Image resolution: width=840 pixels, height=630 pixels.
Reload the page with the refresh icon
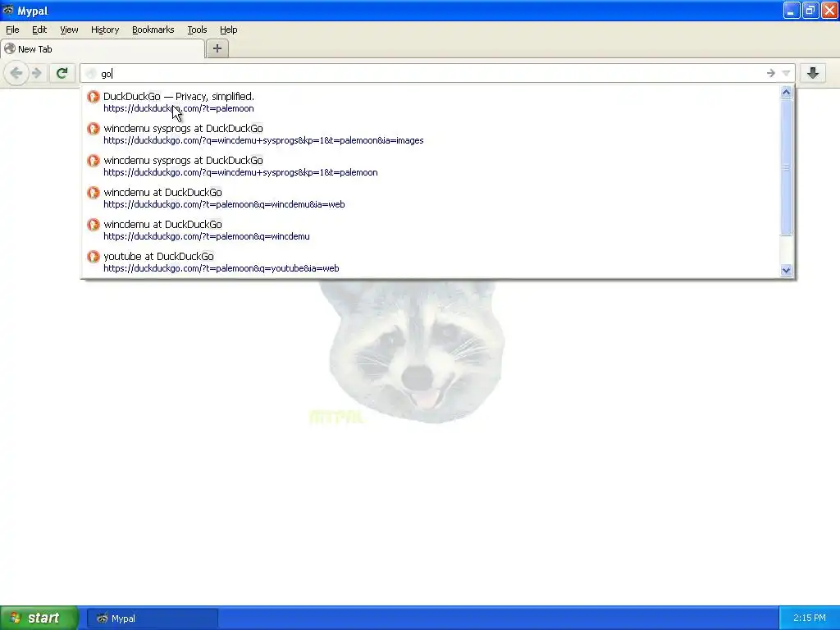pos(62,73)
